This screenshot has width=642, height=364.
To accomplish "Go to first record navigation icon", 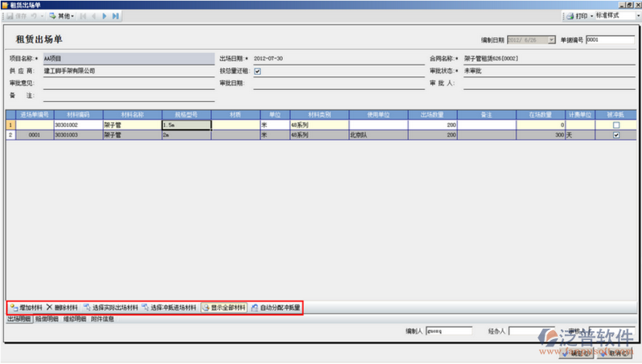I will [x=83, y=16].
